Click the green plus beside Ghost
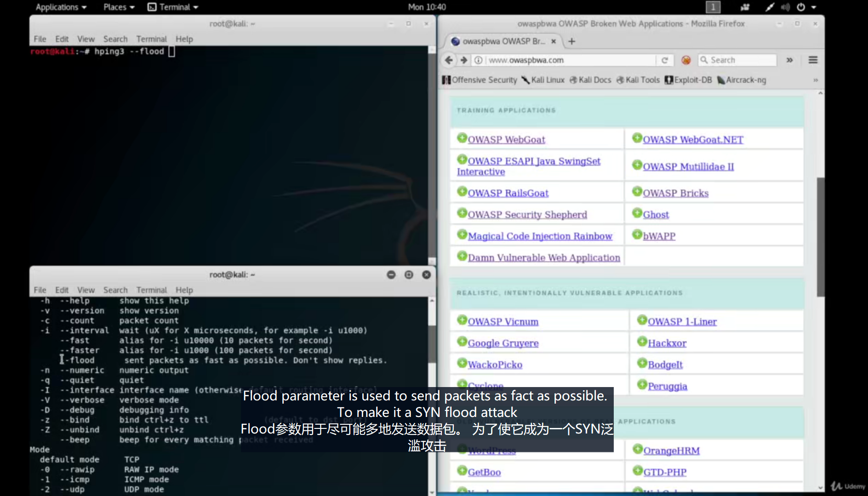 click(x=637, y=213)
